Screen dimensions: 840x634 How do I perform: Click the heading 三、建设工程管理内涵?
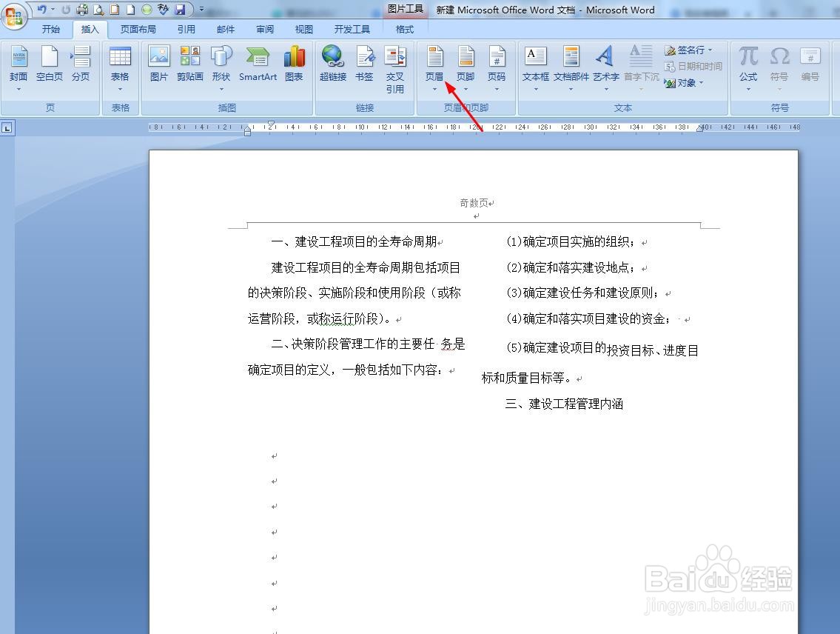(564, 404)
